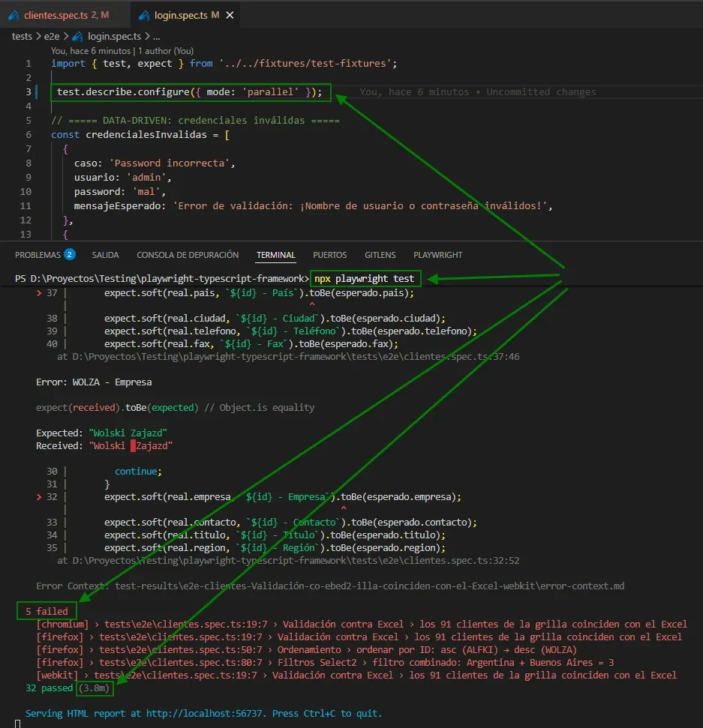Click the firefox clientes.spec.ts:50:7 Ordenamiento line
The image size is (703, 728).
tap(307, 649)
